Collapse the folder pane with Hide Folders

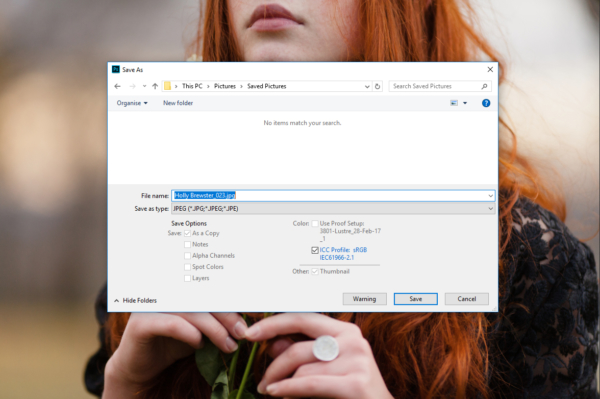click(135, 301)
